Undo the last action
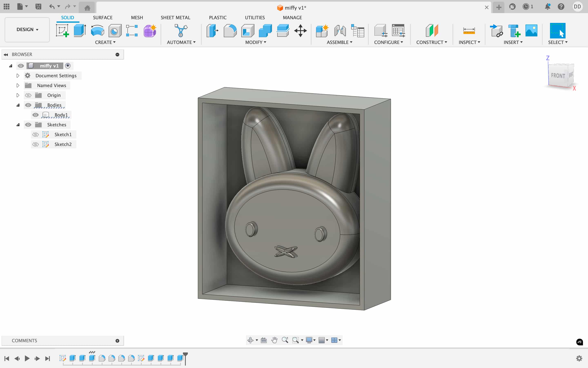The width and height of the screenshot is (588, 368). click(51, 7)
